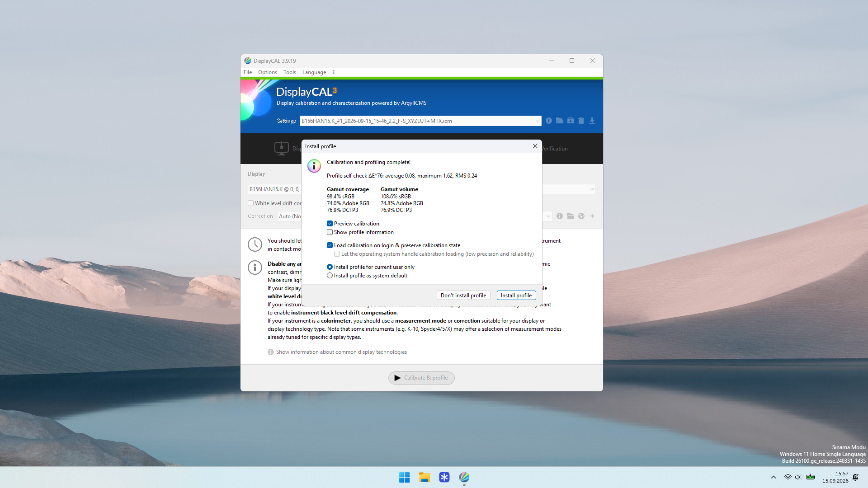Show hidden tray icons chevron

coord(773,477)
